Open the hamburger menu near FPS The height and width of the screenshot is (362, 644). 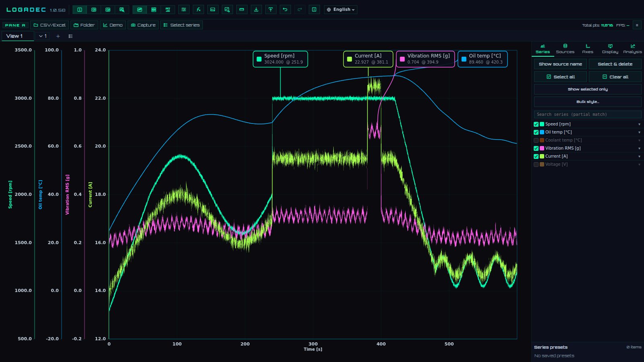[x=637, y=25]
